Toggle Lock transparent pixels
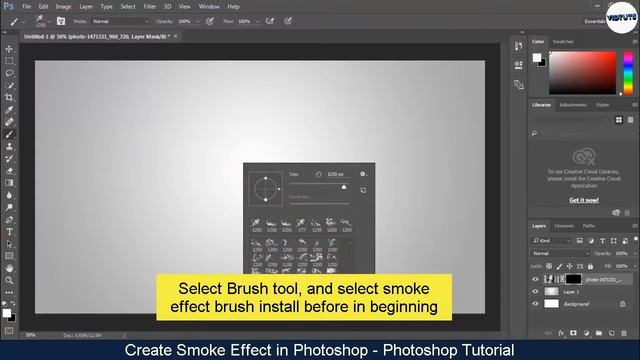640x360 pixels. coord(549,266)
